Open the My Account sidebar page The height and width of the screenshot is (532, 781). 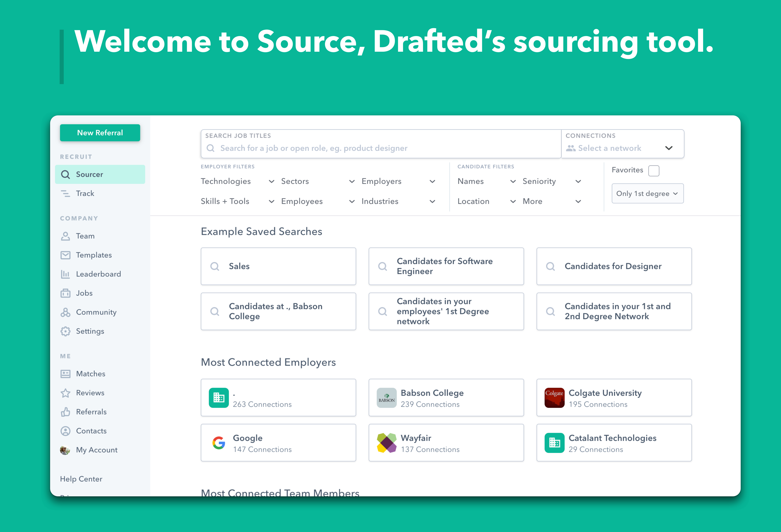[100, 450]
